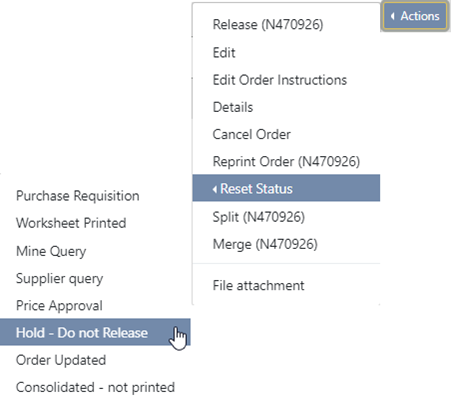Select Order Updated status
The width and height of the screenshot is (451, 403).
[95, 360]
